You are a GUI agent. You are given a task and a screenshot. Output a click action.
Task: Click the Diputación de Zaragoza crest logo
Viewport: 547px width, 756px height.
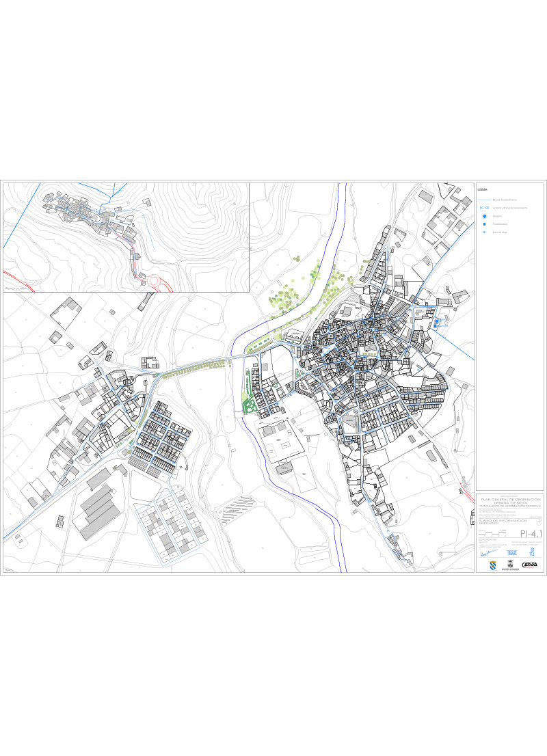[x=509, y=564]
